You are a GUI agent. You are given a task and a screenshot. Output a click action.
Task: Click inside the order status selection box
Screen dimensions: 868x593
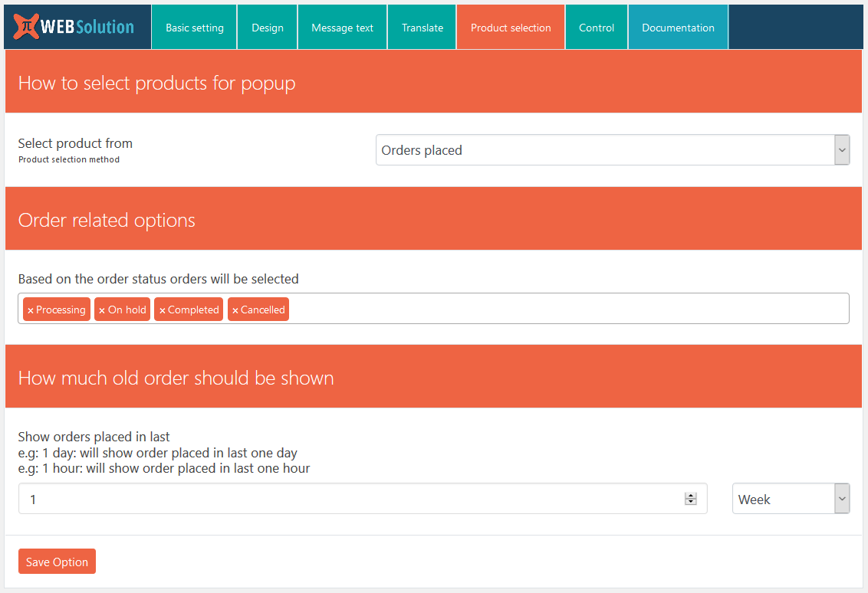pos(537,308)
